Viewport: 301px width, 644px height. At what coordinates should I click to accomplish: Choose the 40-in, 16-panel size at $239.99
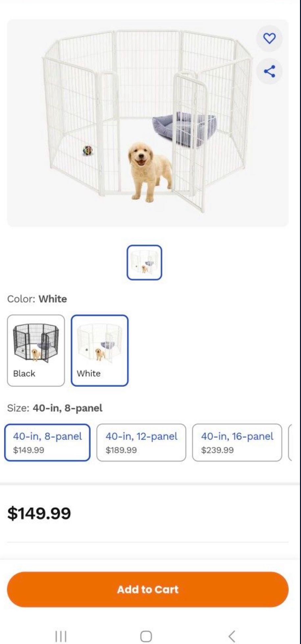(x=237, y=442)
